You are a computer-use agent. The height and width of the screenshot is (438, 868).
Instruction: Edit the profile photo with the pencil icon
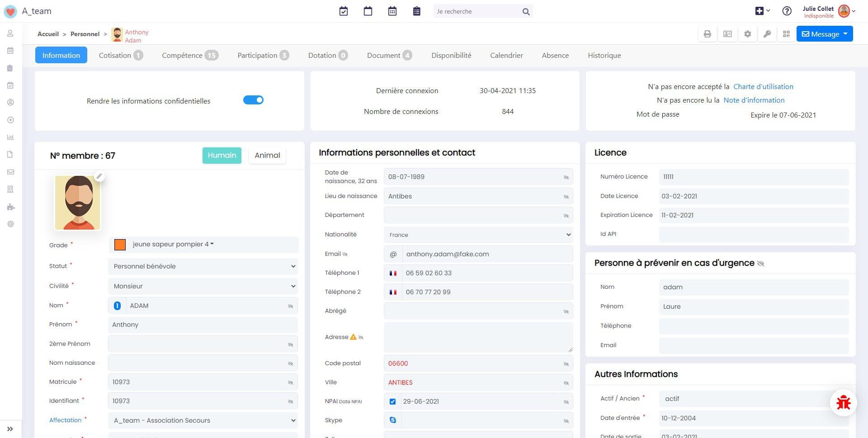click(x=99, y=176)
